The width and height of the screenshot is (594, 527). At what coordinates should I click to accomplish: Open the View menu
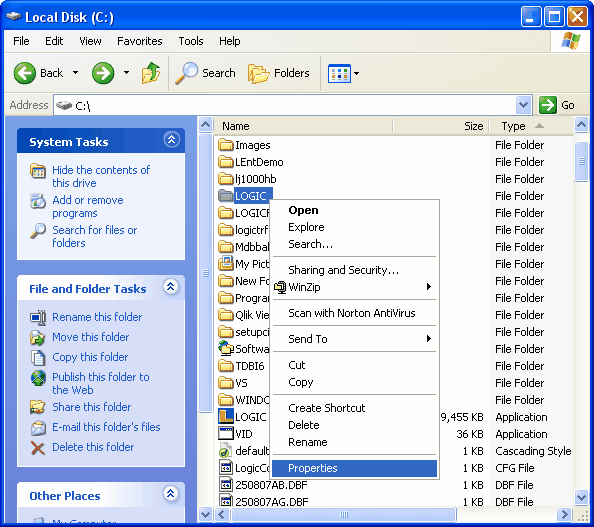(x=90, y=41)
